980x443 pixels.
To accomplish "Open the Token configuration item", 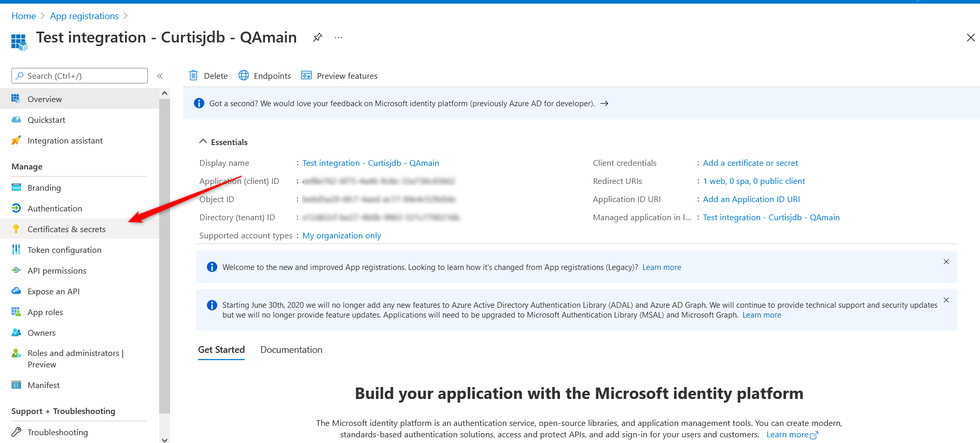I will tap(79, 249).
